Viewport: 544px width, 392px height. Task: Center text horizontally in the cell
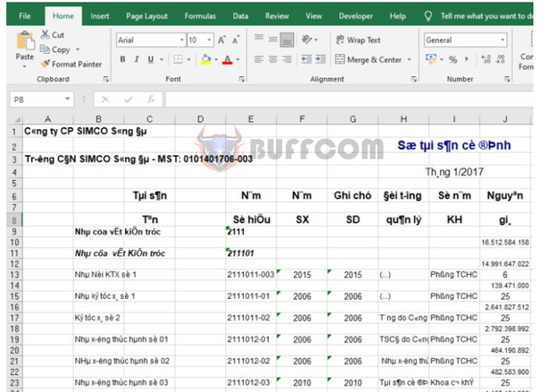coord(273,59)
